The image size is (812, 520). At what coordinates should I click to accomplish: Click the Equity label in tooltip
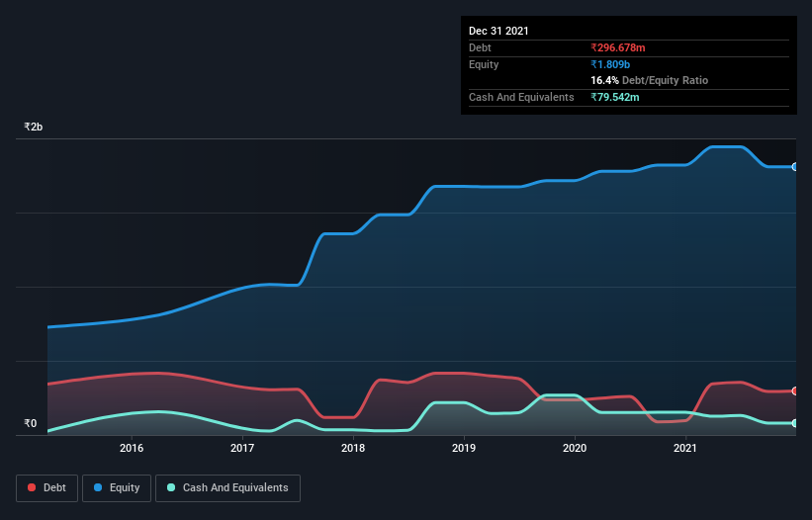click(x=484, y=64)
